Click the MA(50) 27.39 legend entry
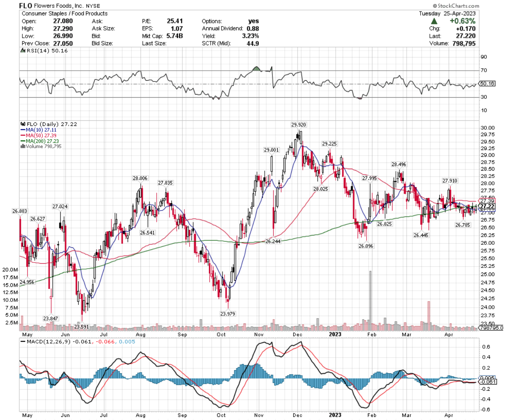507x420 pixels. point(39,135)
